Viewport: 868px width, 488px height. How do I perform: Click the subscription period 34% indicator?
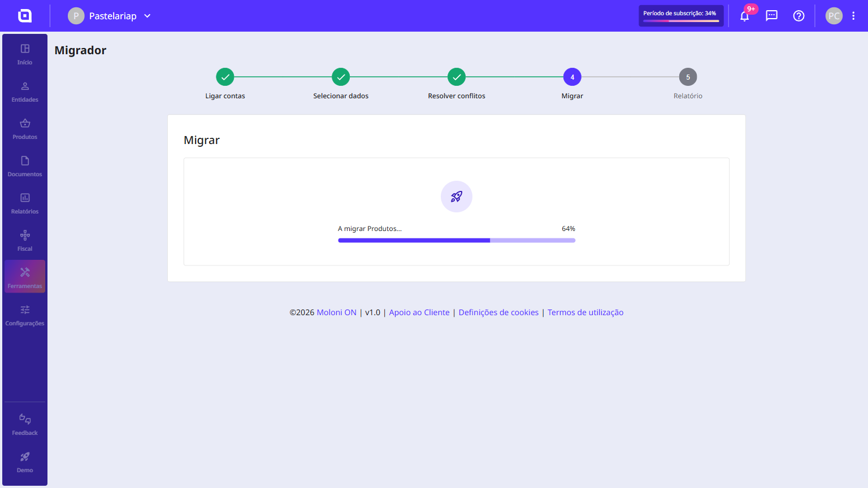click(x=681, y=16)
